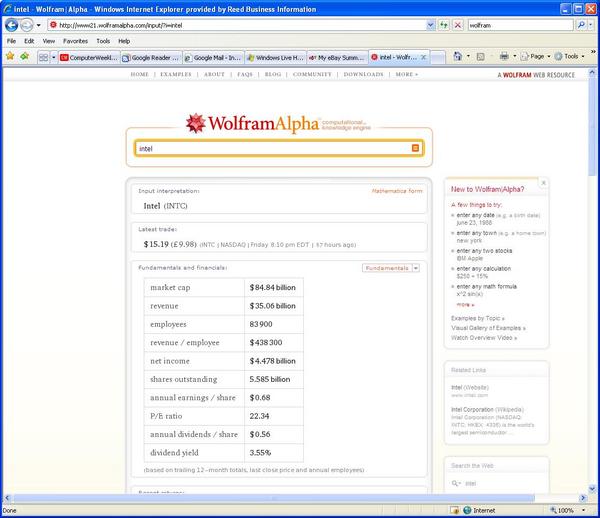Screen dimensions: 600x518
Task: Click the WolframAlpha star logo
Action: (196, 123)
